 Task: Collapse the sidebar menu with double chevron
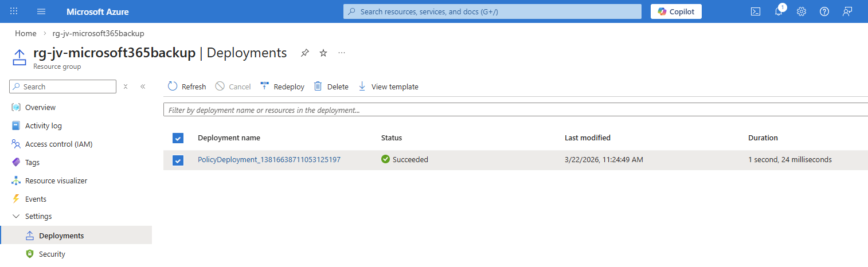pos(143,87)
